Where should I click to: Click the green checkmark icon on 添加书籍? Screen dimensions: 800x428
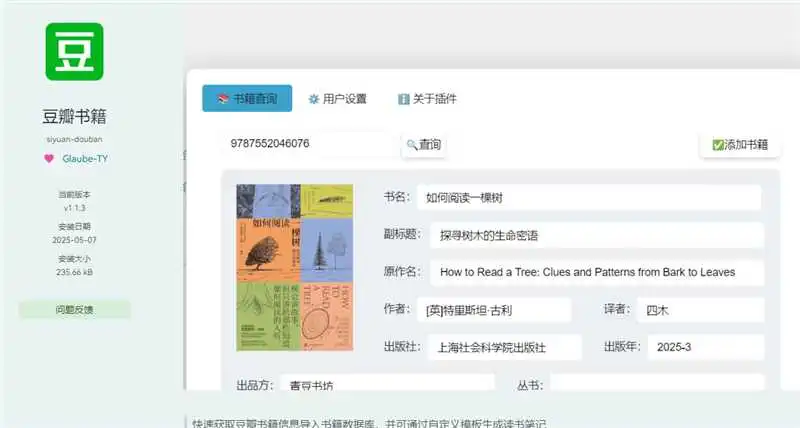coord(718,145)
